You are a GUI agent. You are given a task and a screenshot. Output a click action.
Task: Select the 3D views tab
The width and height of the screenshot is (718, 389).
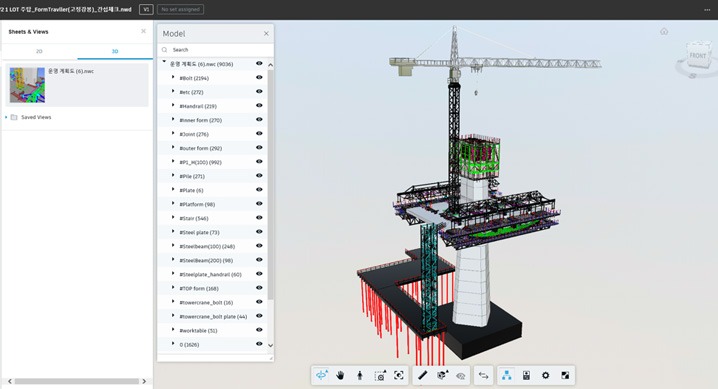(x=115, y=51)
